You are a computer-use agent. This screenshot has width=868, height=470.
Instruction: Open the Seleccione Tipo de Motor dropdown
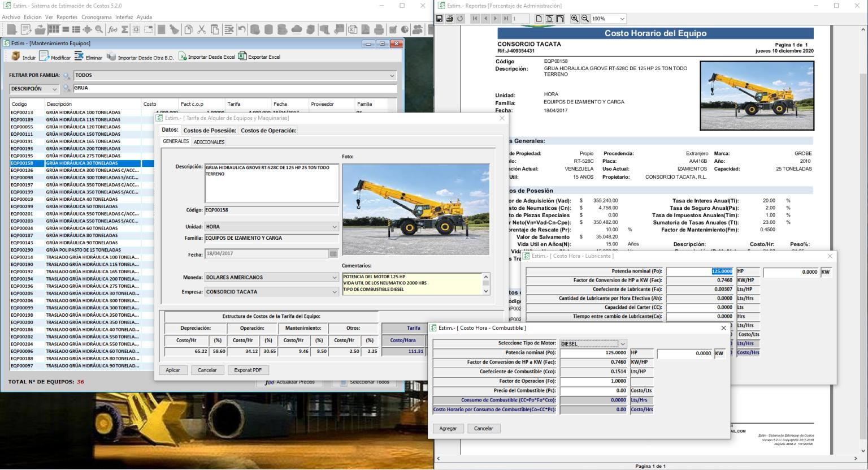pos(621,343)
